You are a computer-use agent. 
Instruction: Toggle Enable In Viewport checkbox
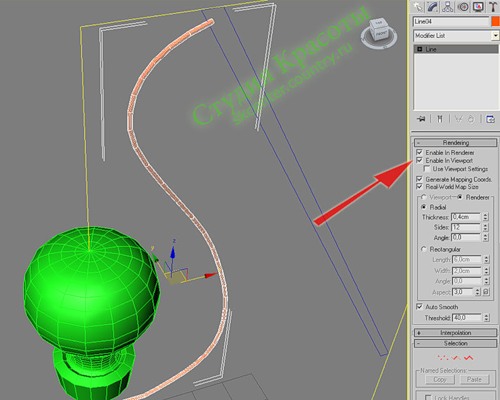(x=420, y=160)
